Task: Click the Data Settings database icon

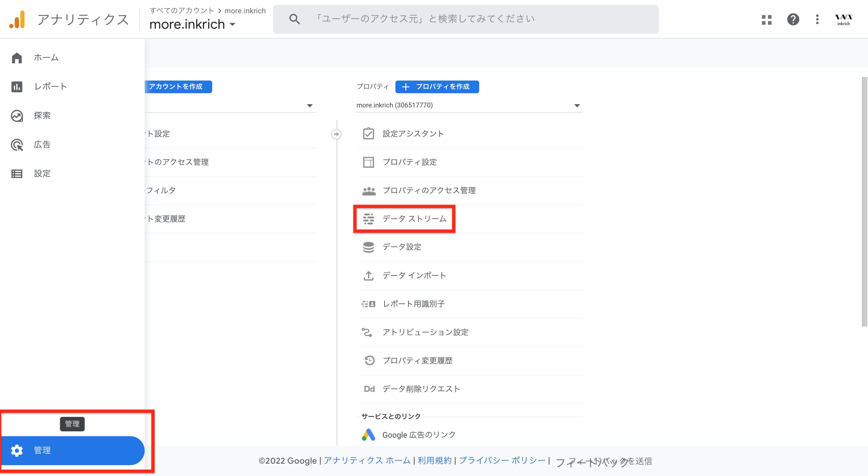Action: pyautogui.click(x=368, y=247)
